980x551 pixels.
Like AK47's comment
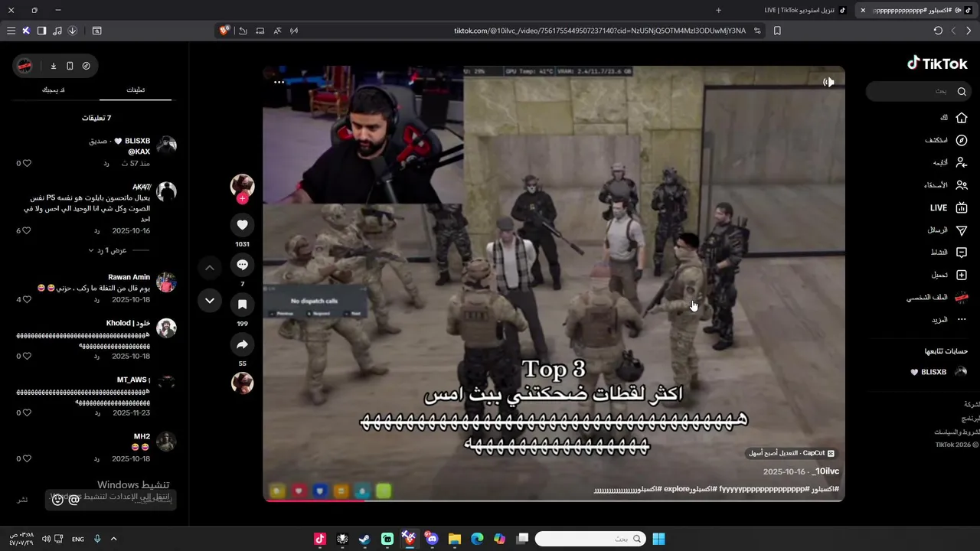tap(27, 230)
